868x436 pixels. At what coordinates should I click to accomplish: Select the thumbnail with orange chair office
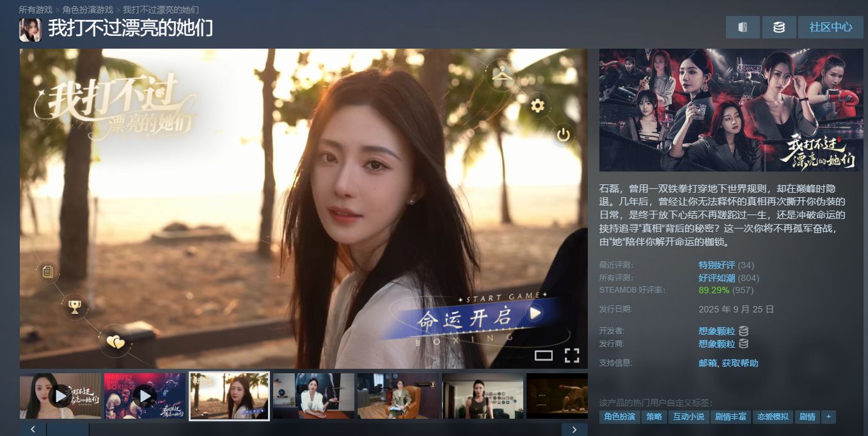pos(398,396)
